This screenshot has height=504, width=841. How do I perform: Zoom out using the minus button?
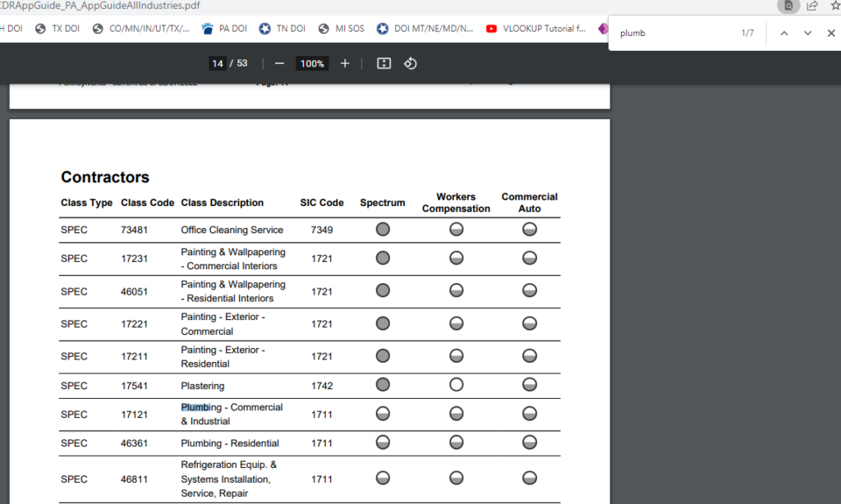[x=280, y=63]
